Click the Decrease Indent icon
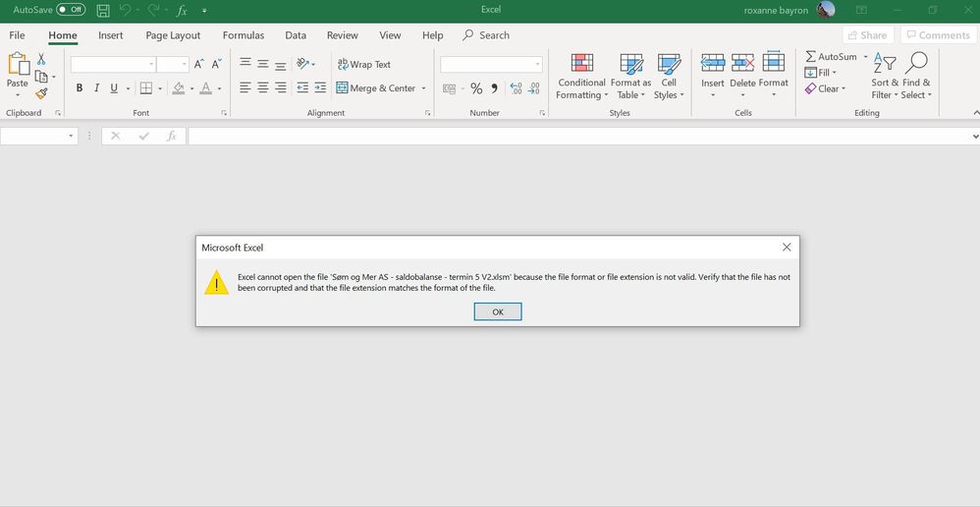Screen dimensions: 980x507 point(302,88)
